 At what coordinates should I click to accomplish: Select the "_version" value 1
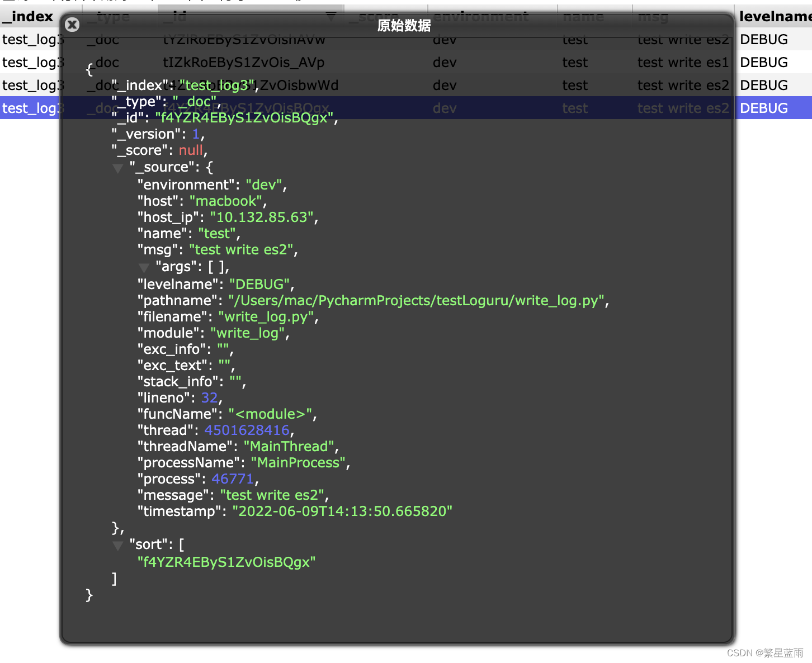(196, 134)
